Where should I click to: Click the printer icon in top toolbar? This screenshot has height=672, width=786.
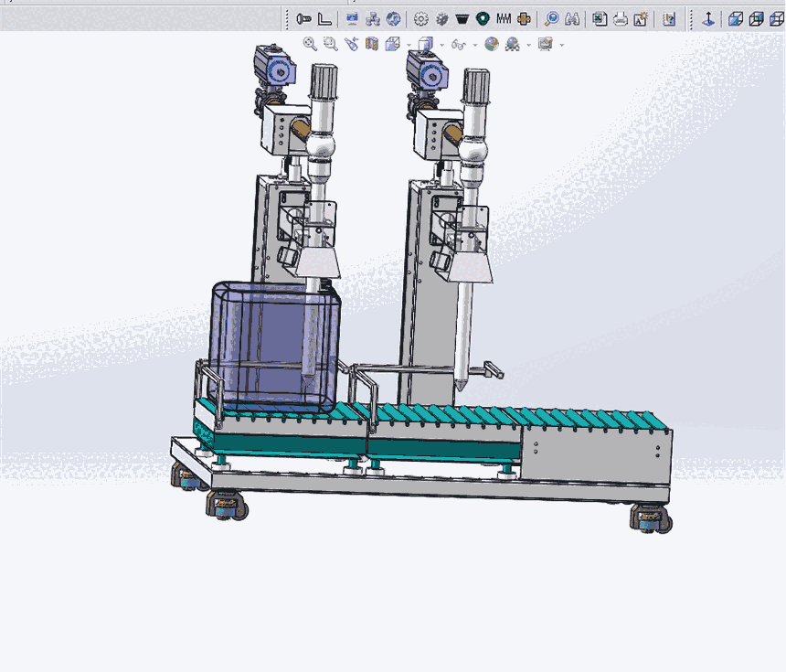[x=621, y=18]
